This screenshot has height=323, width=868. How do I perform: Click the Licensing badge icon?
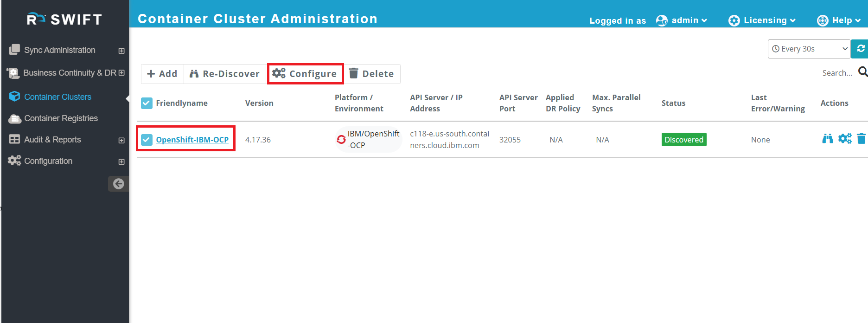[x=734, y=21]
